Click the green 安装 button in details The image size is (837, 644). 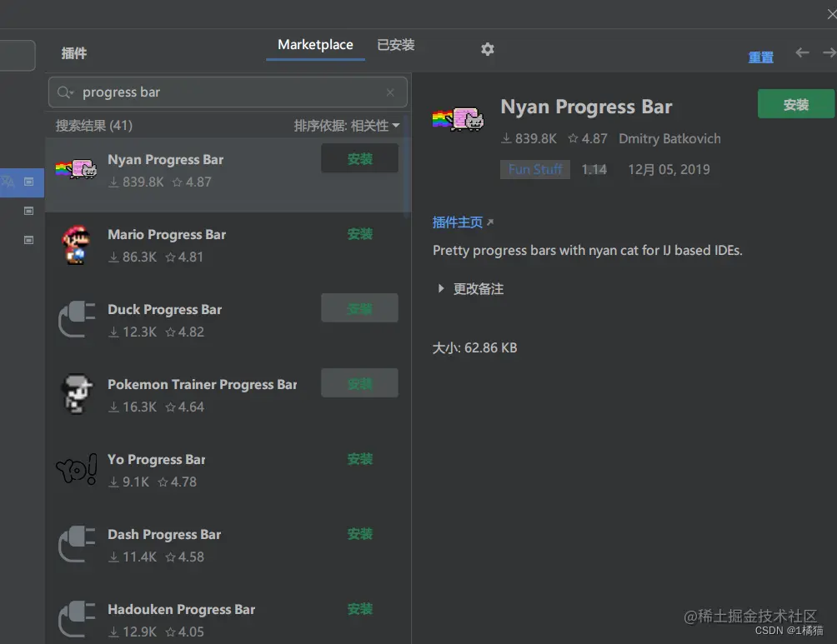click(796, 104)
